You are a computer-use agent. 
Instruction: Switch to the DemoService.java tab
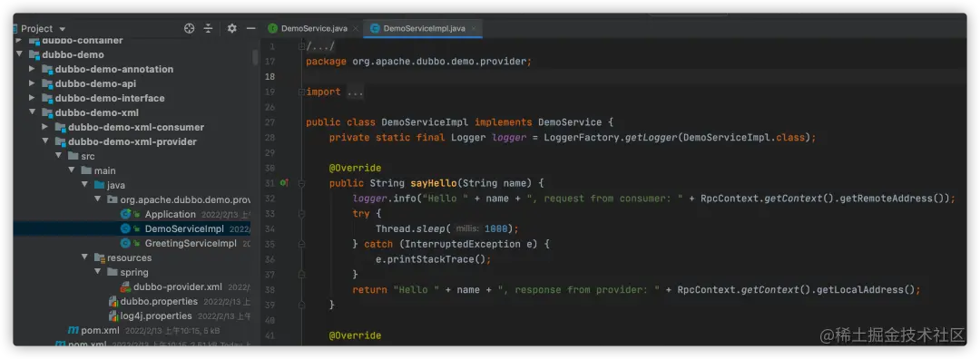tap(315, 29)
